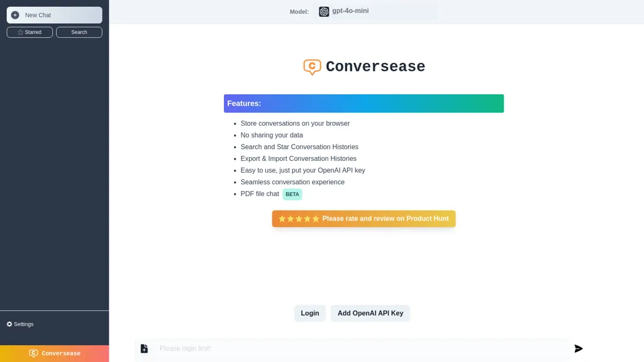This screenshot has width=644, height=362.
Task: Click 'Search and Star Conversation Histories' text
Action: 299,147
